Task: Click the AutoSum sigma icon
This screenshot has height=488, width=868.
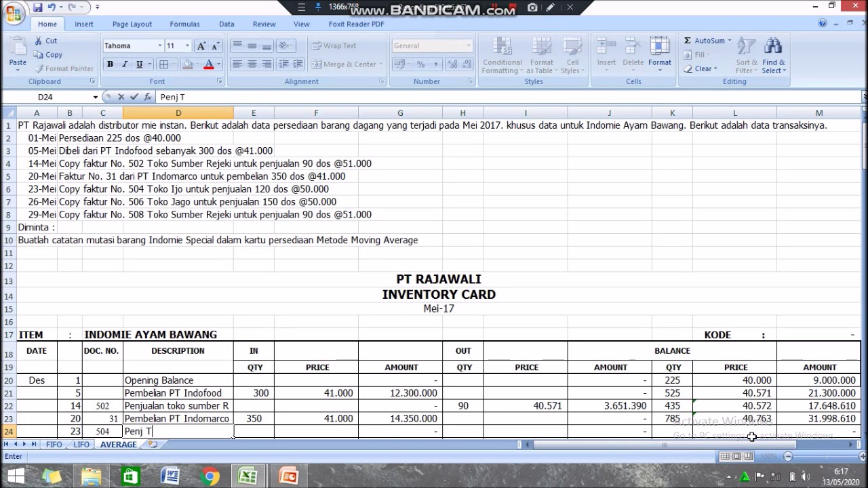Action: coord(687,41)
